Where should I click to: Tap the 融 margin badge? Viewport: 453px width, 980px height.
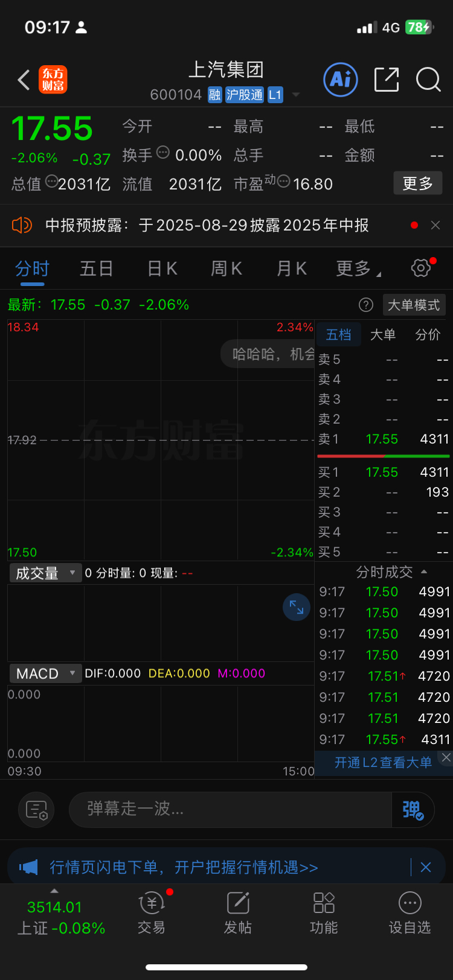tap(214, 95)
